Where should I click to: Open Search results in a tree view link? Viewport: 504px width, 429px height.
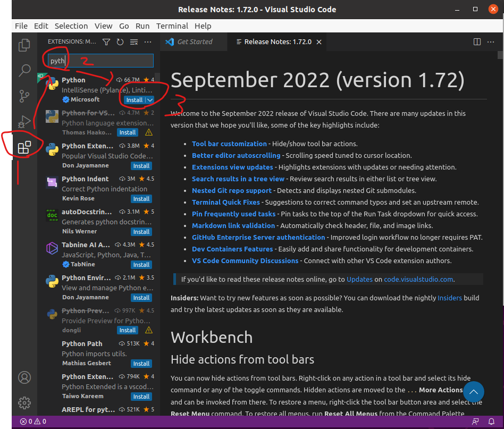[x=238, y=179]
